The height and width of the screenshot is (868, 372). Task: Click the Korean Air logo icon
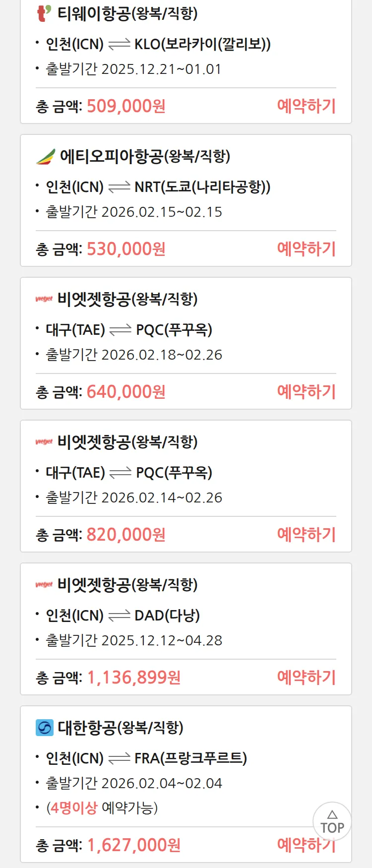click(x=45, y=728)
